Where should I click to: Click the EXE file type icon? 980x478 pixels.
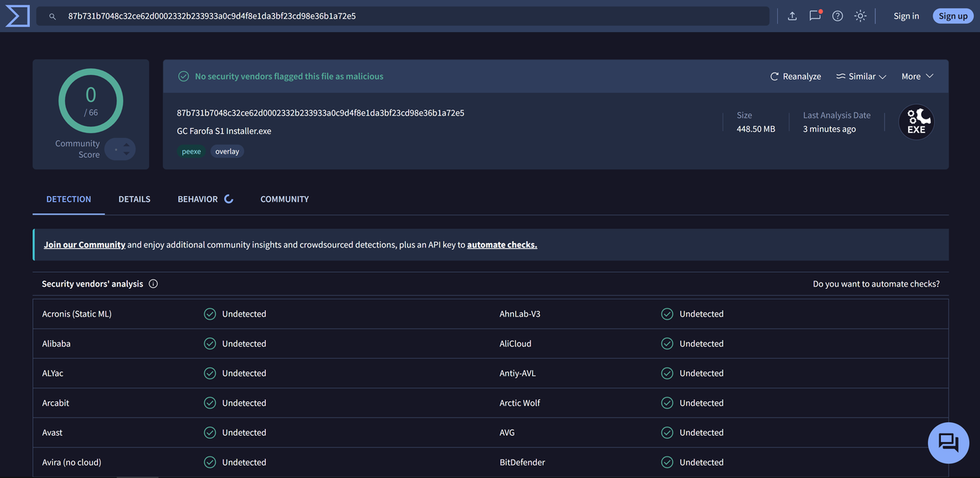(x=916, y=122)
